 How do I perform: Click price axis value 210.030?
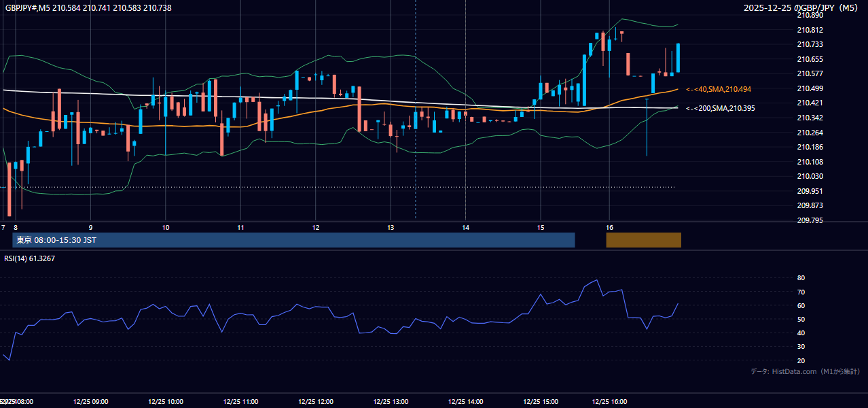click(x=809, y=176)
